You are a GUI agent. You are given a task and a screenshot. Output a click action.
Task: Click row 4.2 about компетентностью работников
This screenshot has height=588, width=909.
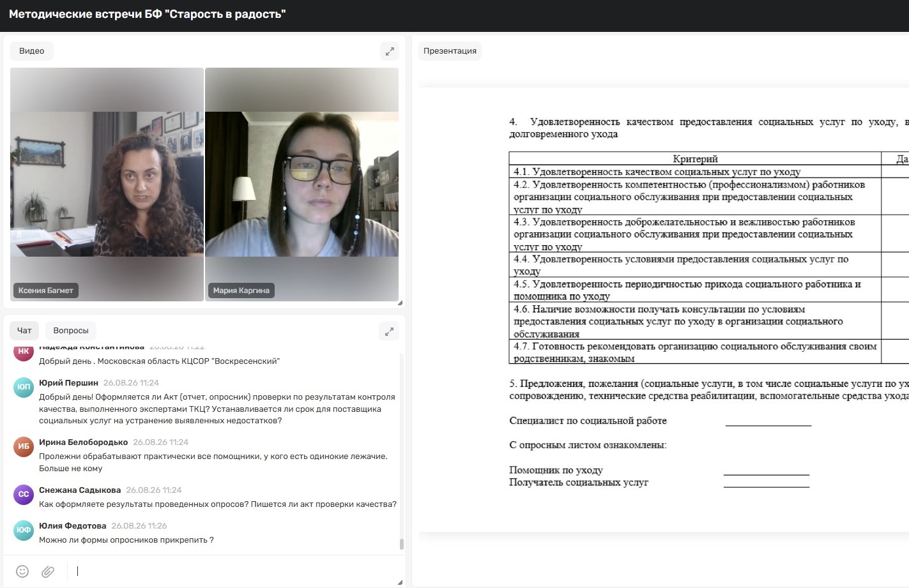(x=695, y=197)
